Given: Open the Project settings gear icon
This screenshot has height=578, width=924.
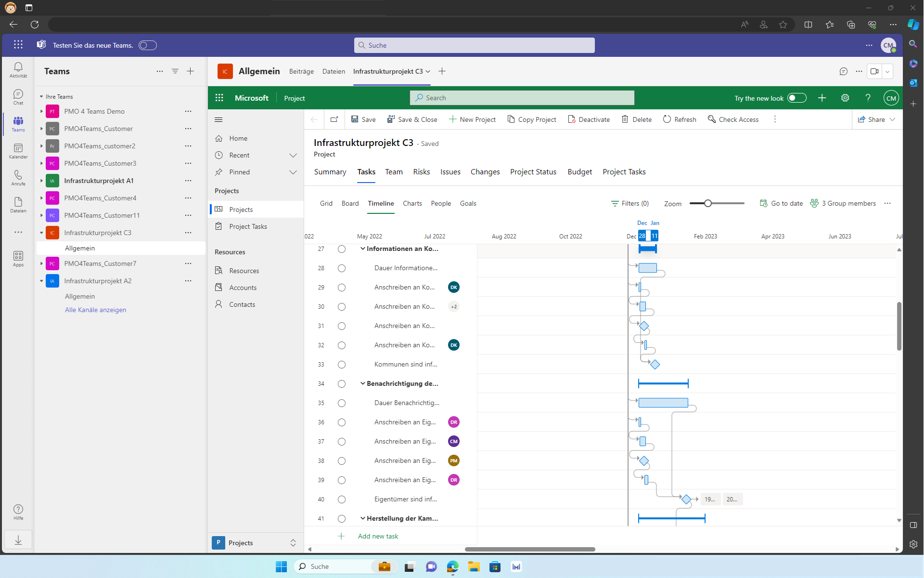Looking at the screenshot, I should click(x=845, y=98).
